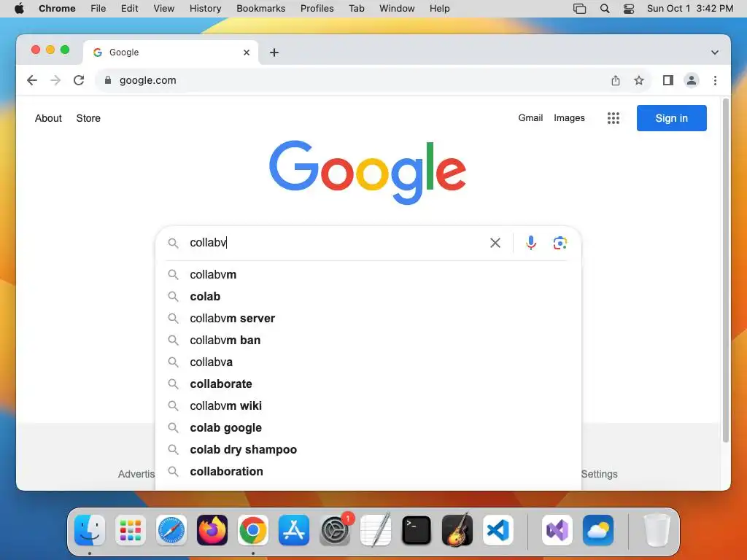This screenshot has width=747, height=560.
Task: Open the Chrome profile avatar
Action: coord(692,80)
